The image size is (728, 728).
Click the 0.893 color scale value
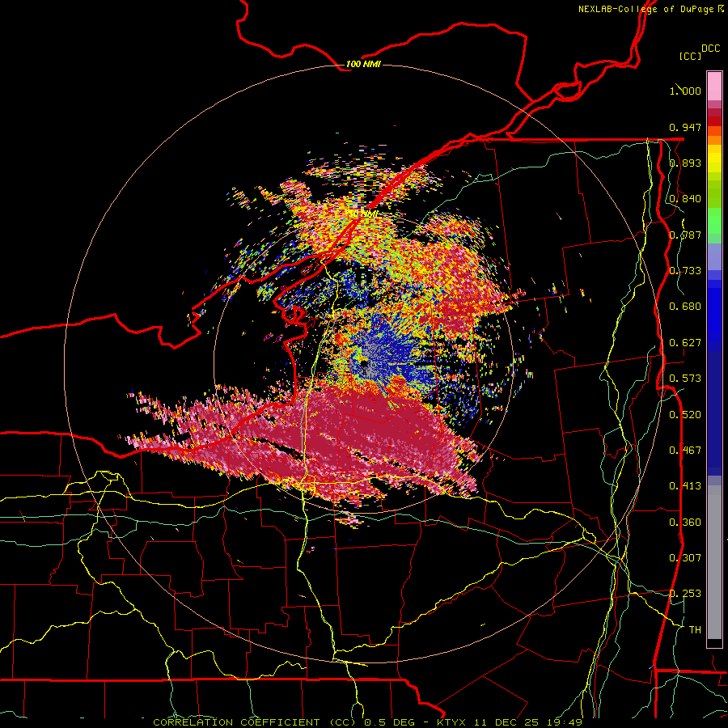[x=685, y=163]
